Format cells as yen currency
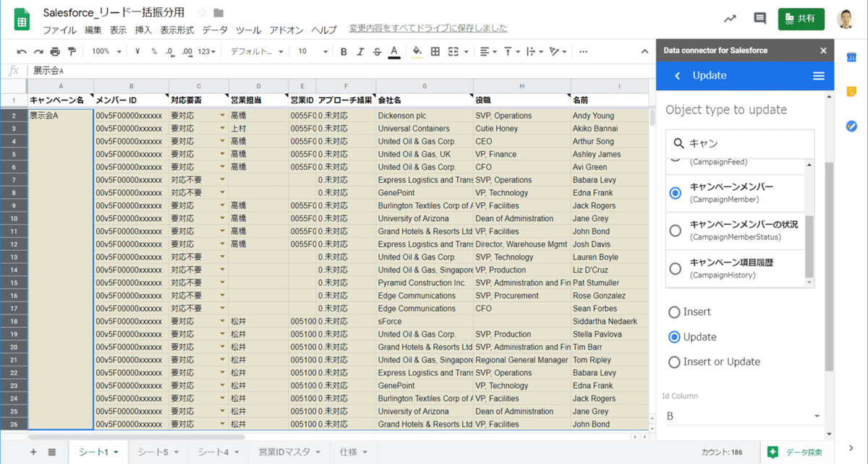 [137, 52]
